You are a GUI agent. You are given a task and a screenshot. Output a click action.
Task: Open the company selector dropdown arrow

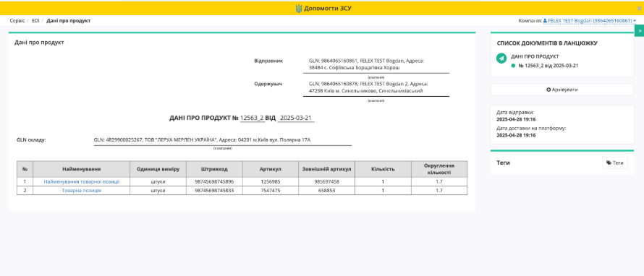coord(635,20)
